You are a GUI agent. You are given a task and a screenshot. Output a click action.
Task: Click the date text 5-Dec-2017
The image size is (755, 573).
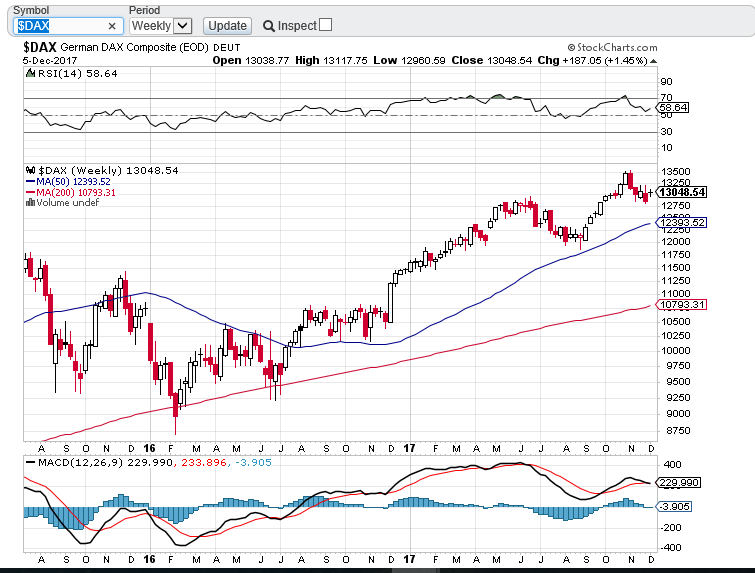50,61
